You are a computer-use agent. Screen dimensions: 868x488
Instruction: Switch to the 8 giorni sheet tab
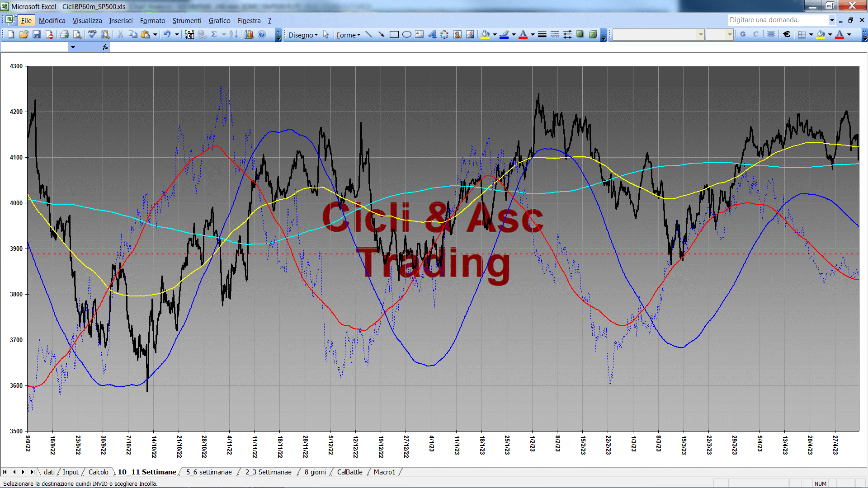pyautogui.click(x=315, y=472)
